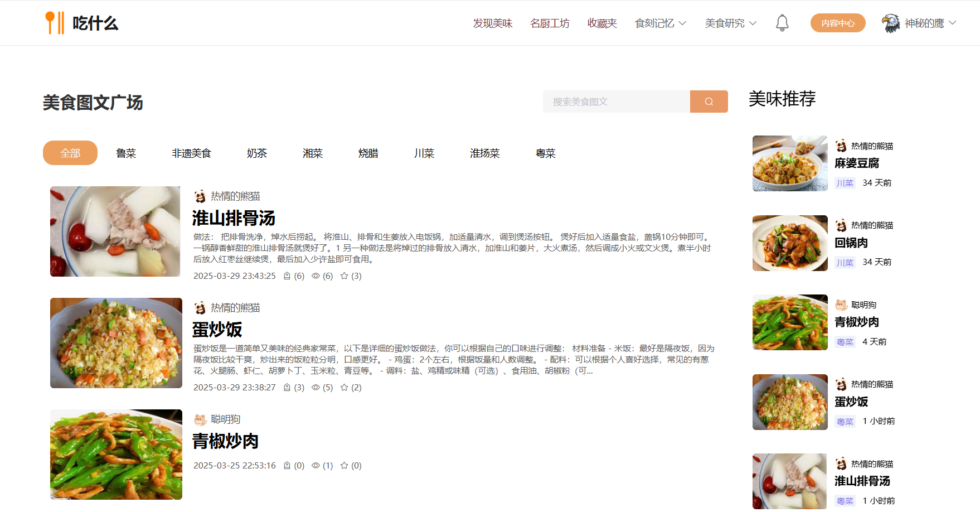980x512 pixels.
Task: Star the 蛋炒饭 article
Action: coord(345,388)
